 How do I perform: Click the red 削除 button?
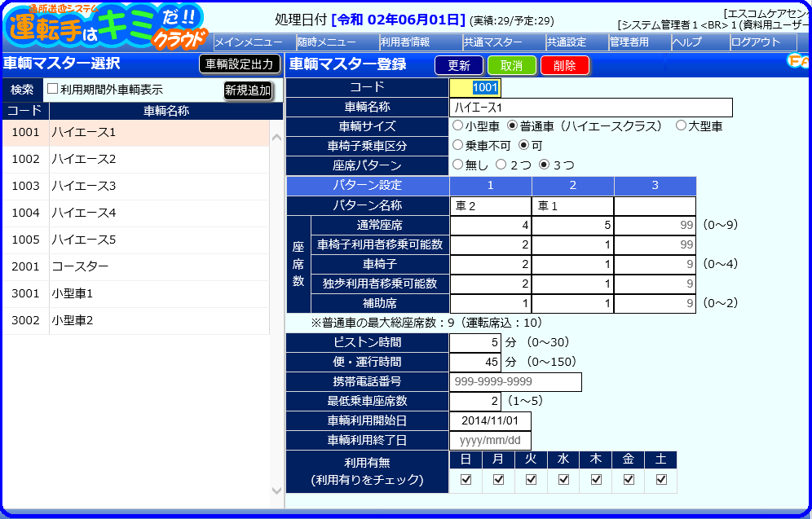pos(564,66)
